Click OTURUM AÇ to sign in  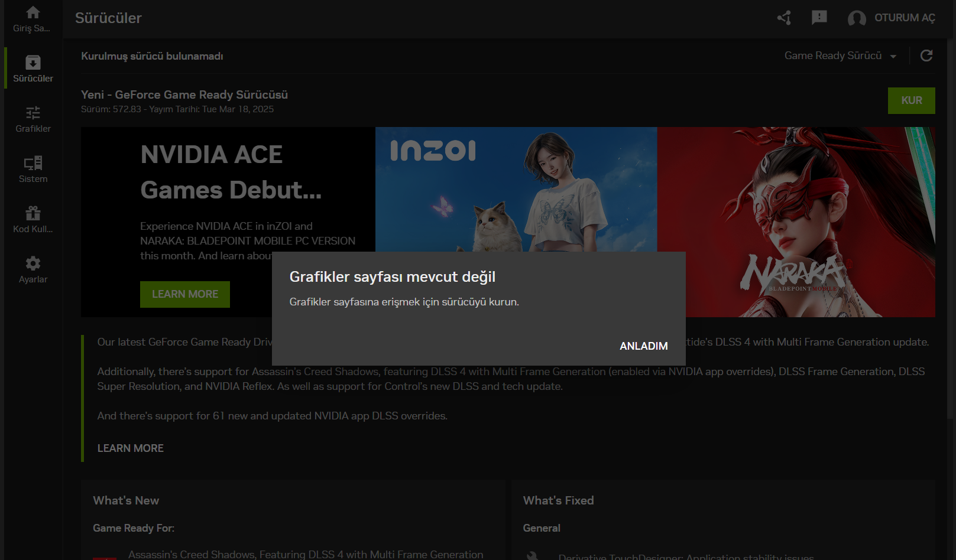pos(905,18)
